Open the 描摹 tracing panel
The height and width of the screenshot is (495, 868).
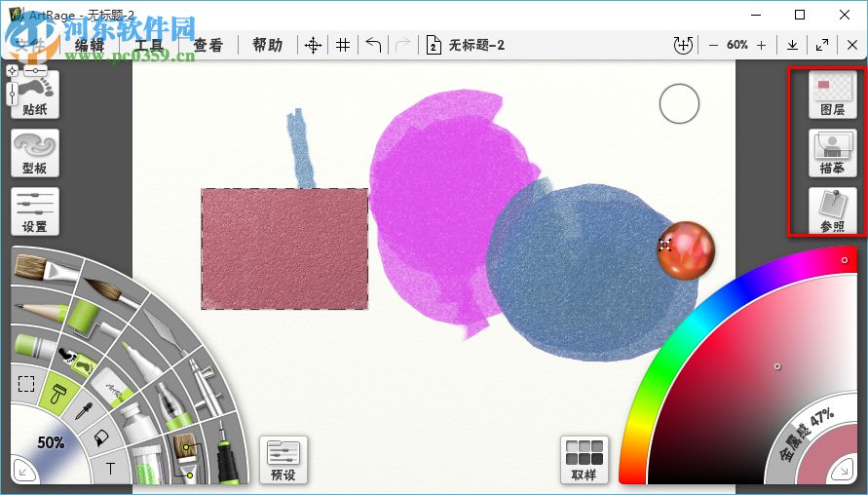(833, 153)
